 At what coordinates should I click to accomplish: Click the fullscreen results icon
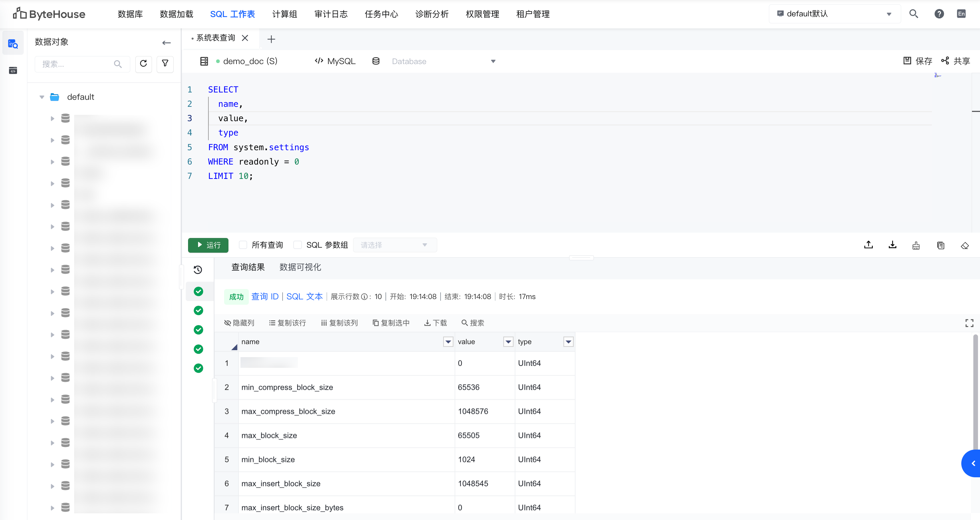coord(969,323)
